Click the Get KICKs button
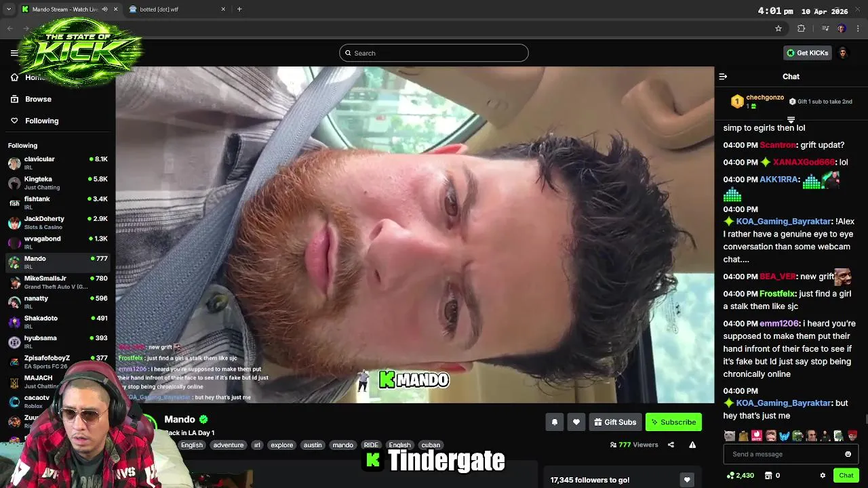 807,53
